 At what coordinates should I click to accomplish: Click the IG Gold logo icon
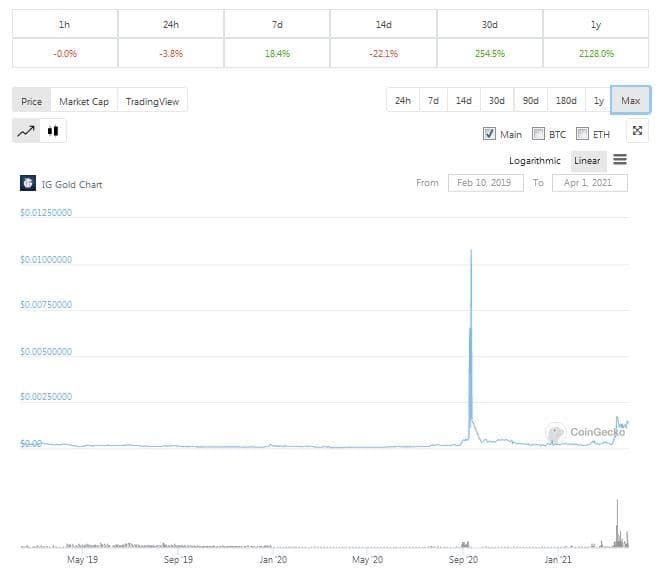[28, 183]
